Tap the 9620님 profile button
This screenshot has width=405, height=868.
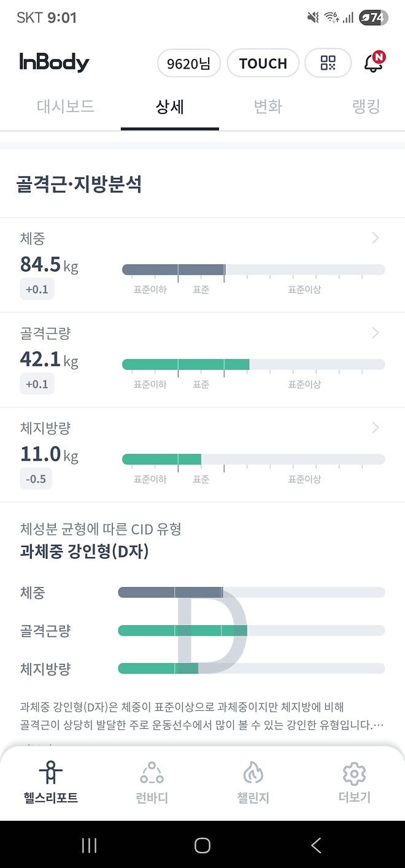188,63
